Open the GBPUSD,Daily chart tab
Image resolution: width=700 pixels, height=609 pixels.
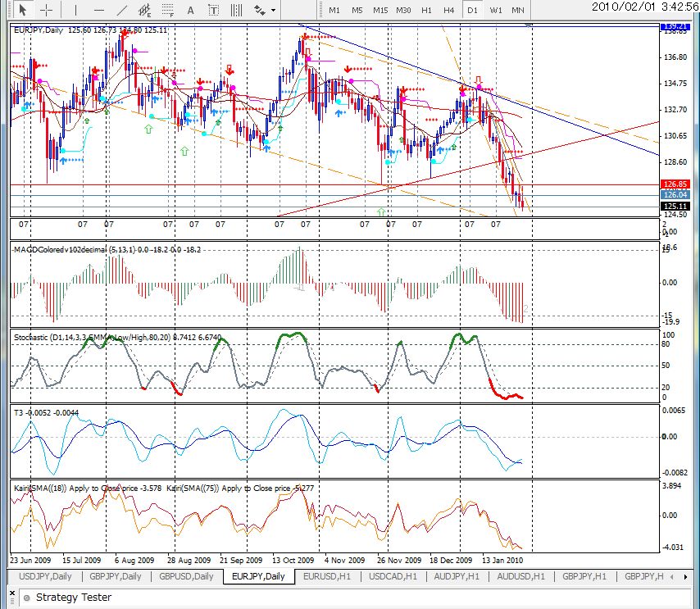pyautogui.click(x=186, y=576)
